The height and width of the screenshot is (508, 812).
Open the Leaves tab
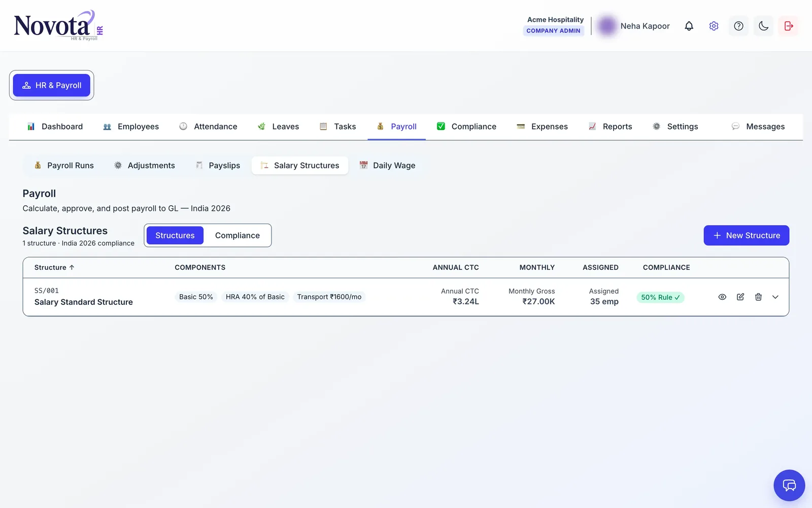point(278,126)
